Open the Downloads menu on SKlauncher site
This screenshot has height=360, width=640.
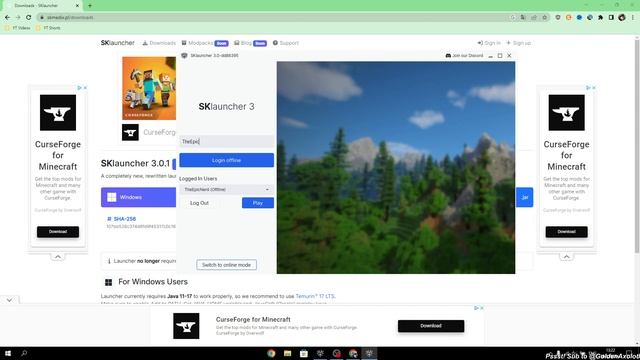pos(159,43)
